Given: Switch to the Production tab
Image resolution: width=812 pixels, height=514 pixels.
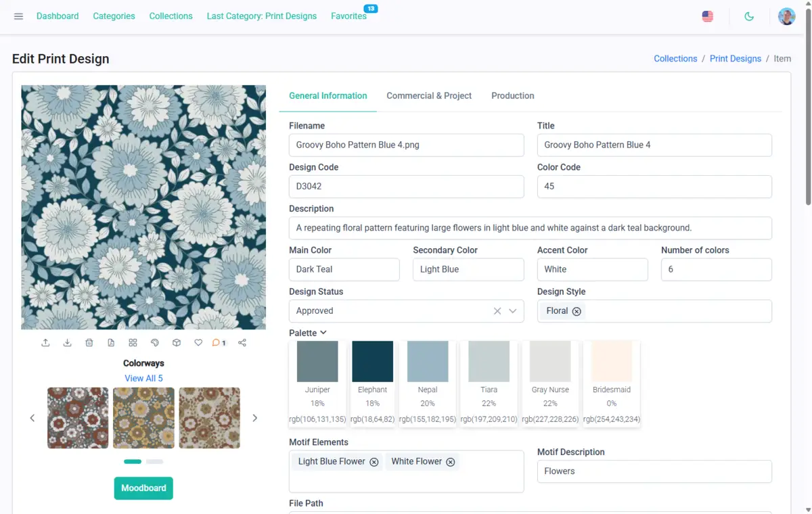Looking at the screenshot, I should 512,96.
